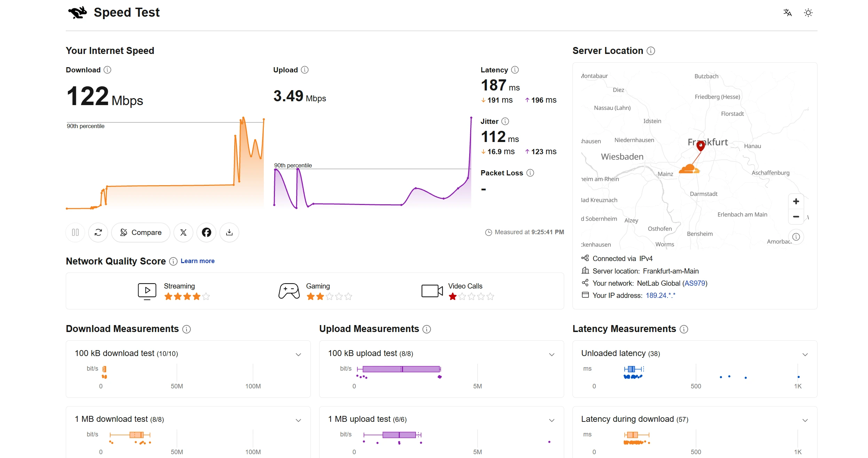Download the results with download icon
868x458 pixels.
click(x=229, y=232)
